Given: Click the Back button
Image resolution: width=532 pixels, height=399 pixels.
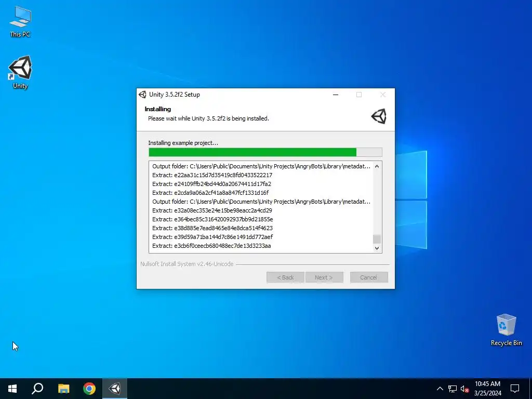Looking at the screenshot, I should (x=285, y=277).
